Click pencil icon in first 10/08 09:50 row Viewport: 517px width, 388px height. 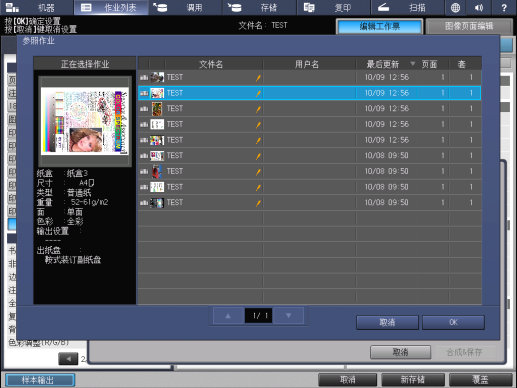coord(258,156)
